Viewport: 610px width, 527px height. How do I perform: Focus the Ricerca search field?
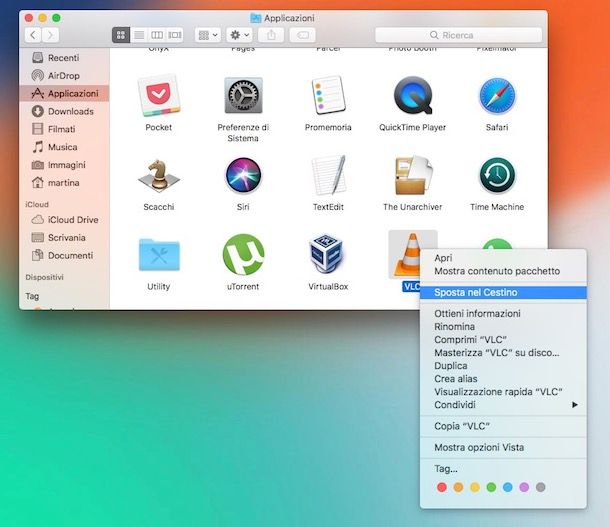(459, 35)
